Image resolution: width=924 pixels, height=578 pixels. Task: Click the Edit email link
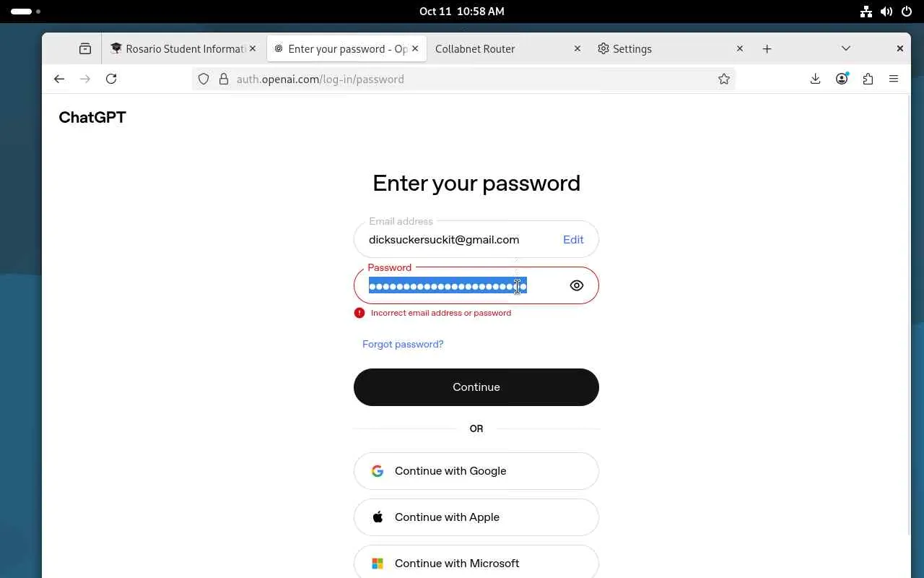(573, 239)
